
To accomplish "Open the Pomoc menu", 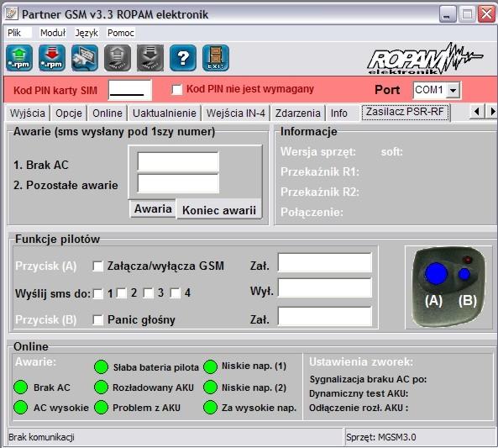I will coord(121,33).
